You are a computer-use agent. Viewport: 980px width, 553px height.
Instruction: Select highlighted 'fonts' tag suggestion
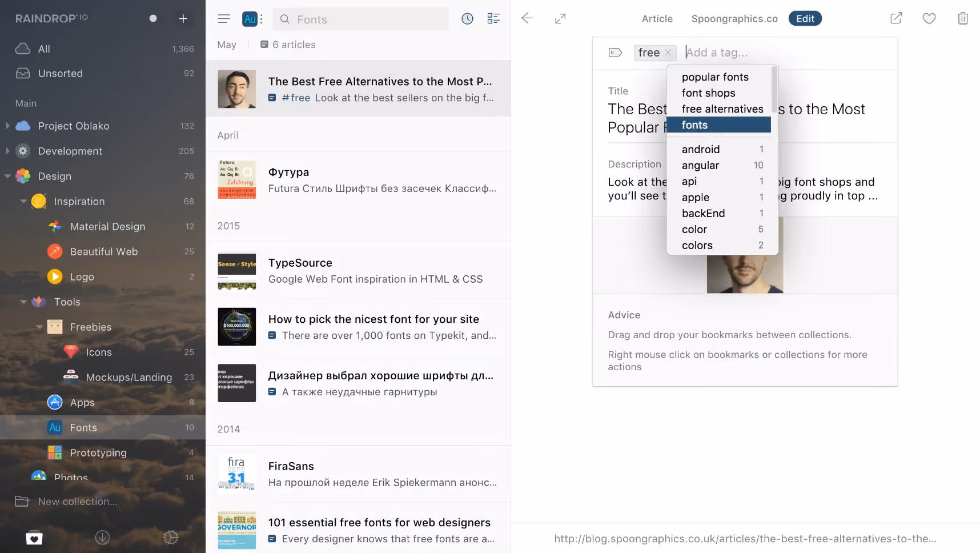(718, 125)
